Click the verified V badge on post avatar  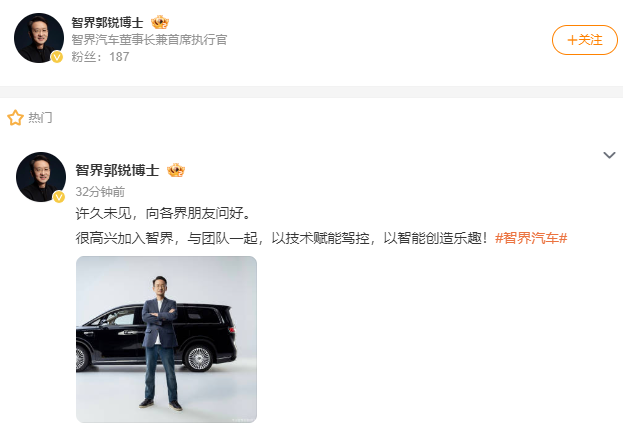point(59,197)
